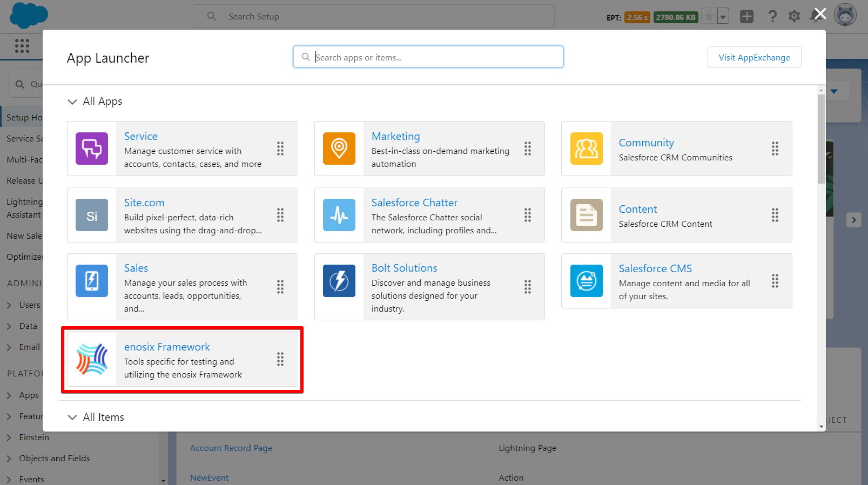This screenshot has height=485, width=868.
Task: Select the Events setup tree item
Action: 32,479
